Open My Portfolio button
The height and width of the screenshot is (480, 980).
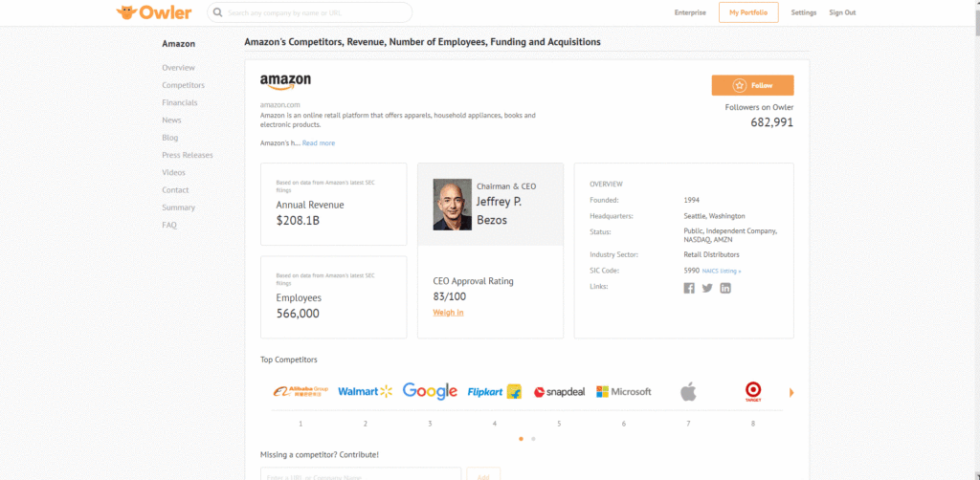coord(748,12)
